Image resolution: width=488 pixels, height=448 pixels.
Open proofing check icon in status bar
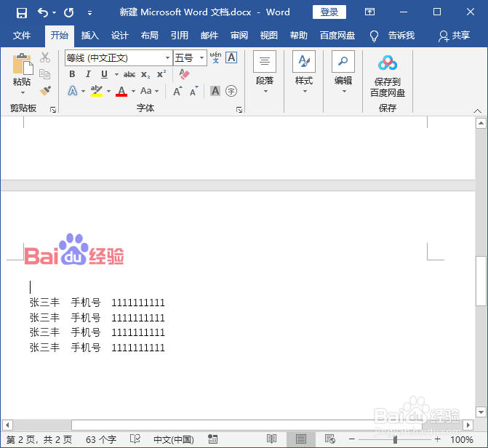[135, 439]
